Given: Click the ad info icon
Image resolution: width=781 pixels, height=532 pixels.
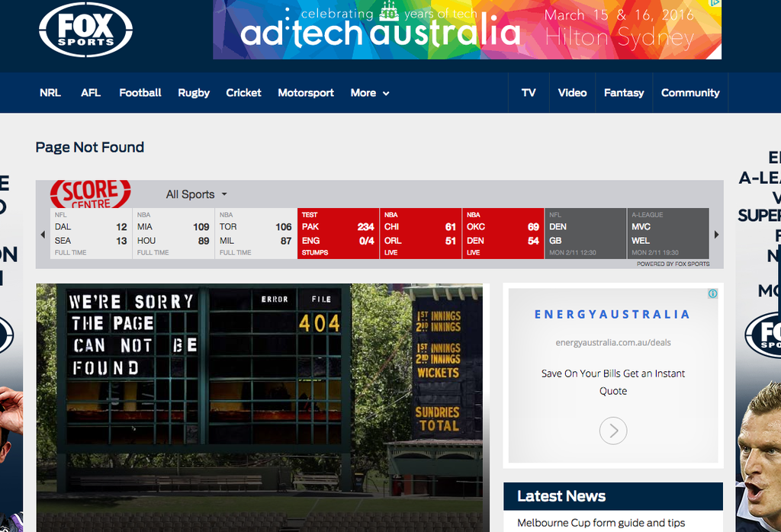Looking at the screenshot, I should (x=712, y=293).
